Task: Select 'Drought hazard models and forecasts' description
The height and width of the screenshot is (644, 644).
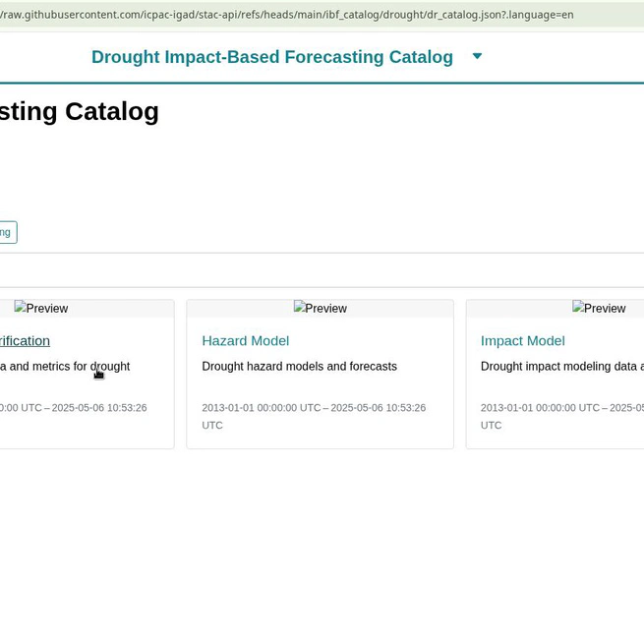Action: pos(300,367)
